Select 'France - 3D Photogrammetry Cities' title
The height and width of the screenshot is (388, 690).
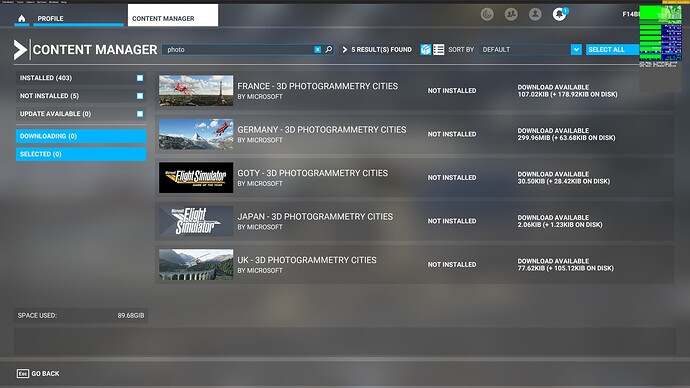coord(318,86)
